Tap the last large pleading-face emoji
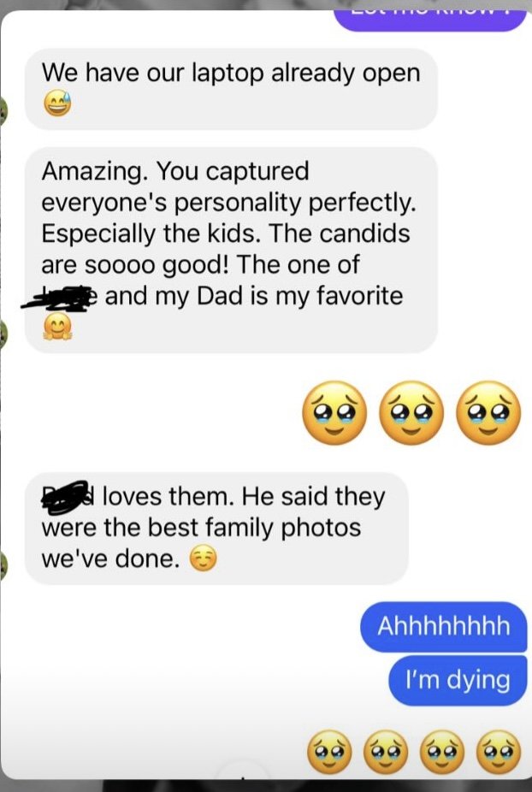 (x=488, y=412)
